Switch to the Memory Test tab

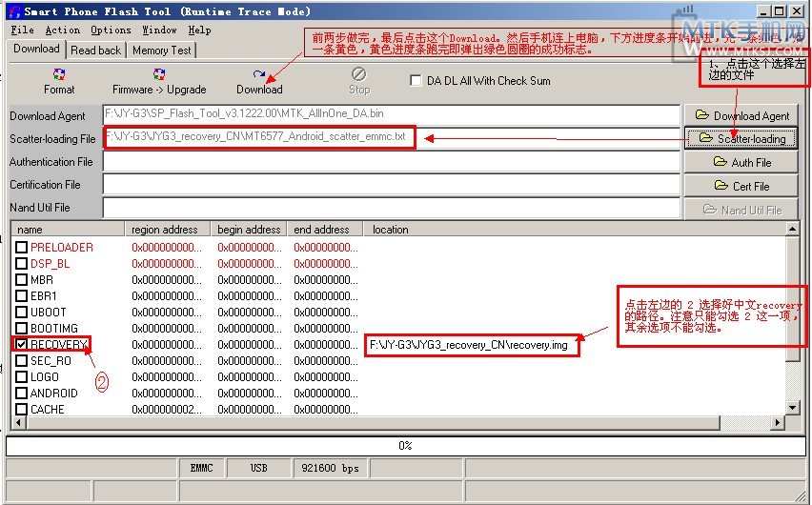point(162,50)
